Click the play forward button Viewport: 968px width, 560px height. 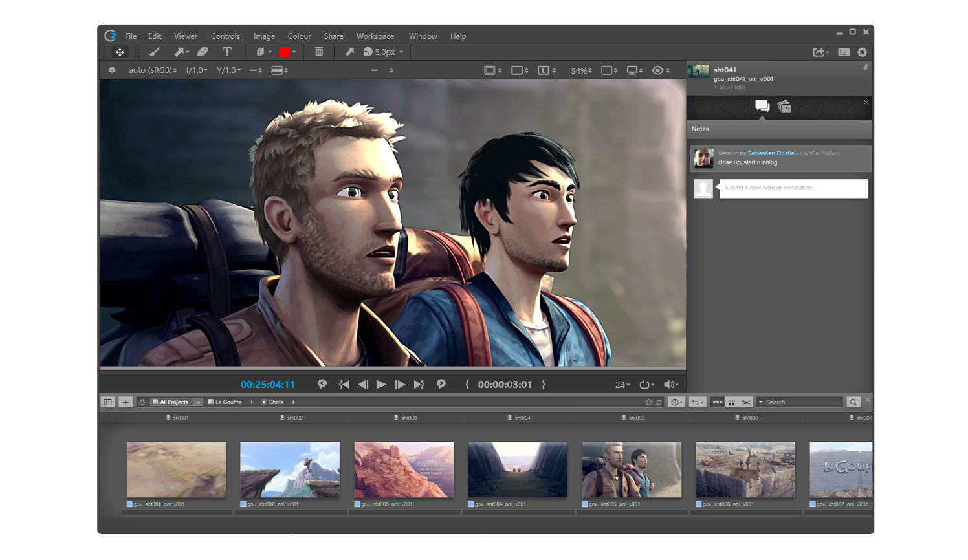tap(381, 384)
